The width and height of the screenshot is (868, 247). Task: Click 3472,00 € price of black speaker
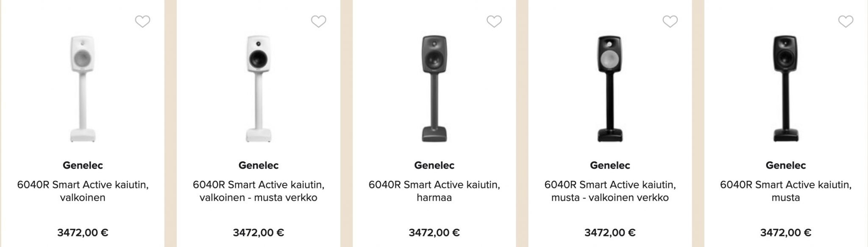786,233
